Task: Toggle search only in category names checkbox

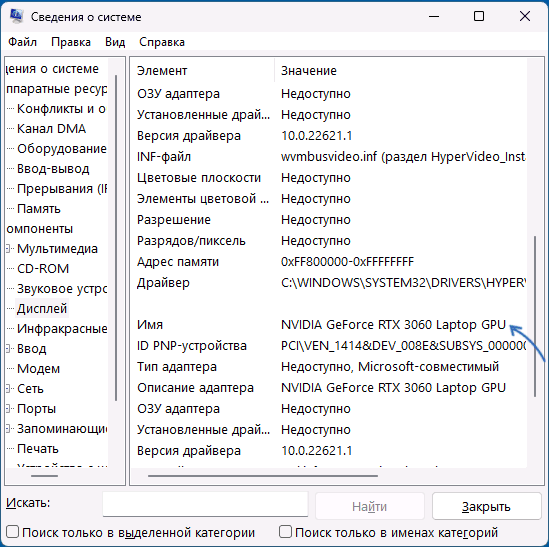Action: pos(285,532)
